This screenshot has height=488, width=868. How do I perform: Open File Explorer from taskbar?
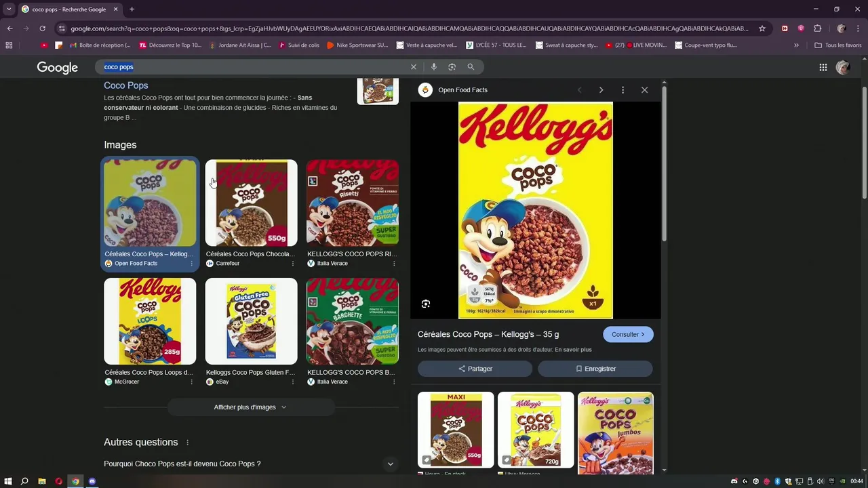41,481
